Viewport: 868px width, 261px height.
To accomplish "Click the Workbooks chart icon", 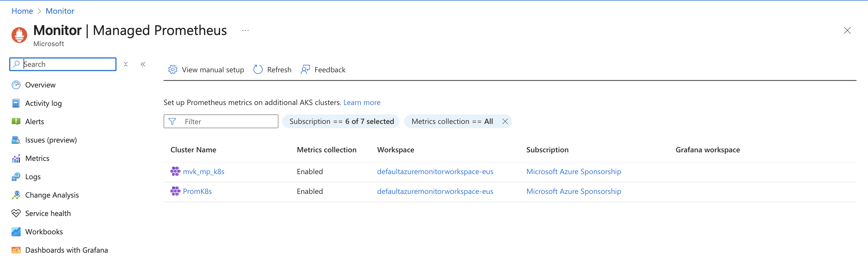I will (x=16, y=232).
